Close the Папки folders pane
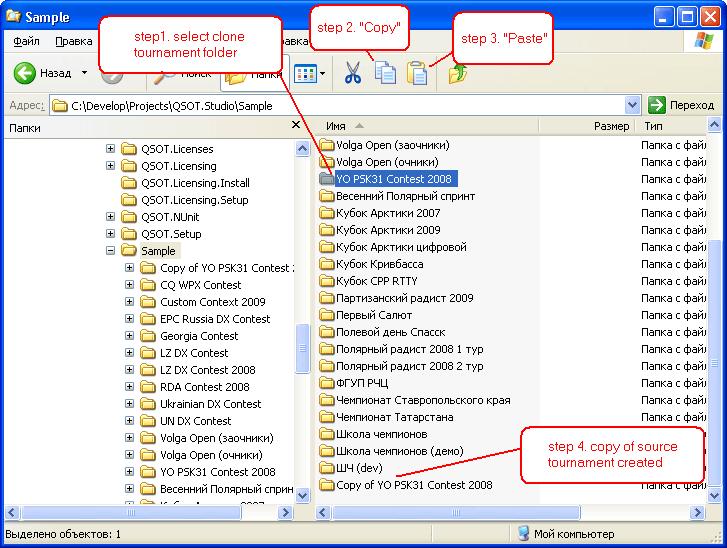 point(295,126)
